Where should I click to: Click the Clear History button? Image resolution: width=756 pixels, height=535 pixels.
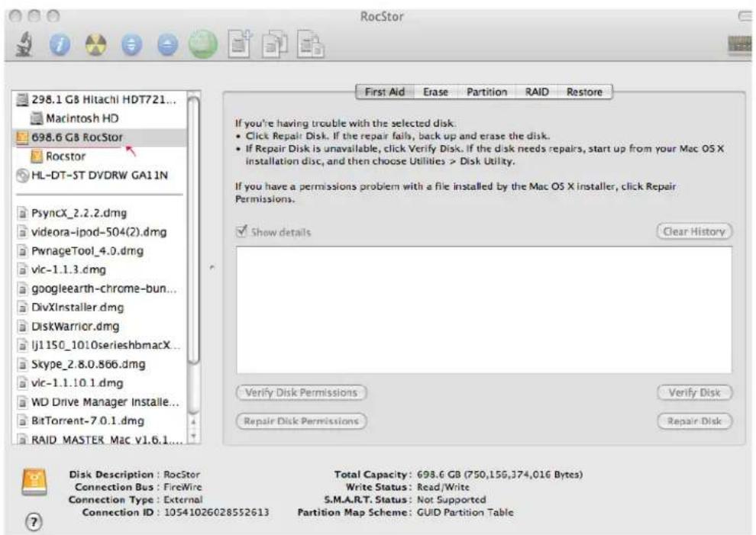(x=694, y=232)
